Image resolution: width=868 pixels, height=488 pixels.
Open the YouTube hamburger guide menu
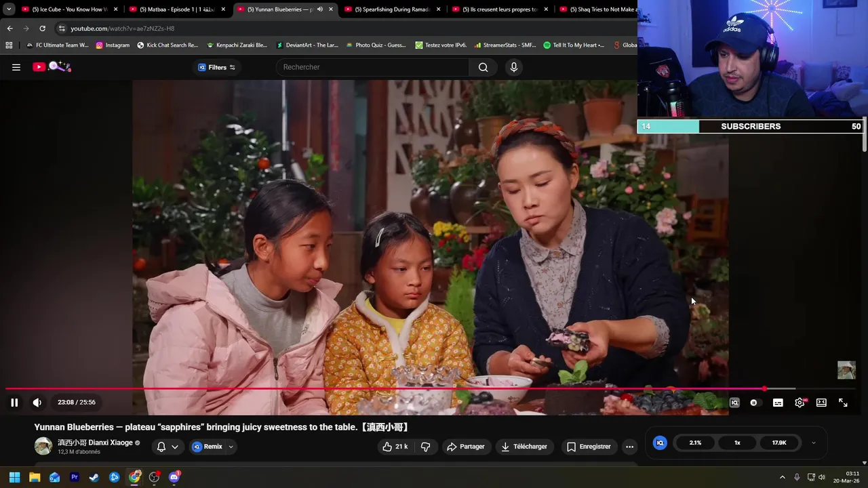(x=16, y=67)
